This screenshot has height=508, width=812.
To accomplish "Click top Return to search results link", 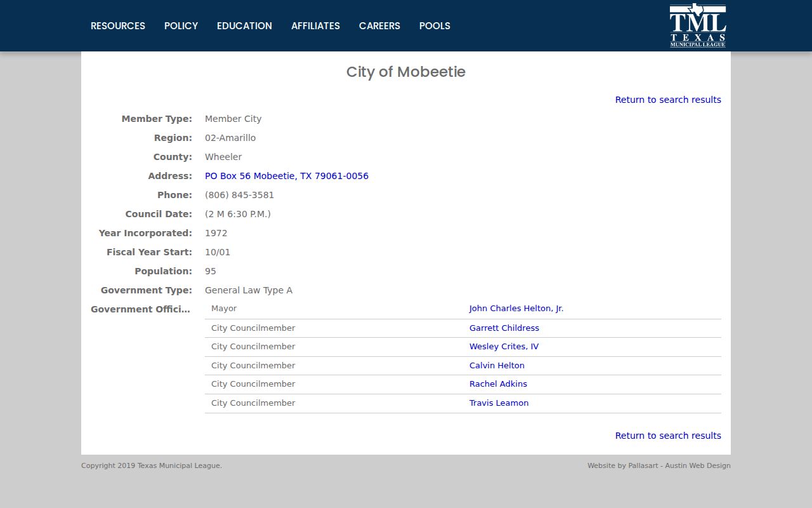I will pyautogui.click(x=668, y=100).
